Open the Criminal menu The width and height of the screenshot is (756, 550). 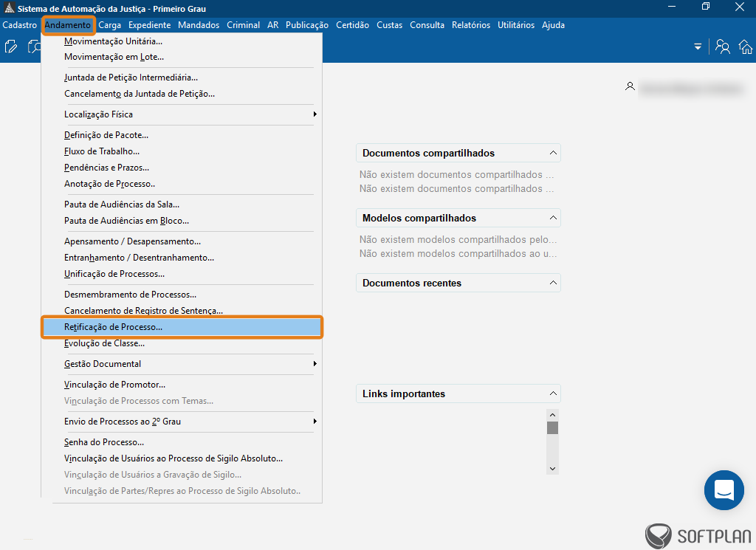244,25
